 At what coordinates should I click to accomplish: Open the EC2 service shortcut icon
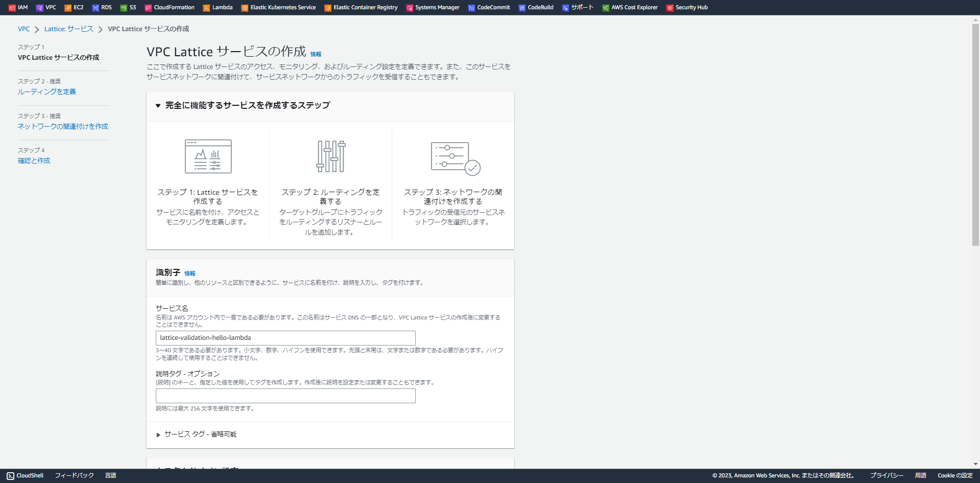pyautogui.click(x=67, y=8)
